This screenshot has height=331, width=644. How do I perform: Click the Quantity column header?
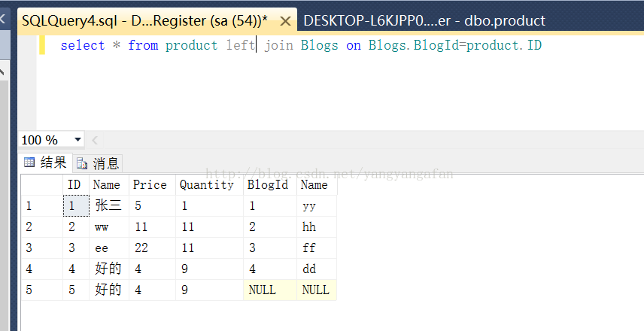point(209,185)
